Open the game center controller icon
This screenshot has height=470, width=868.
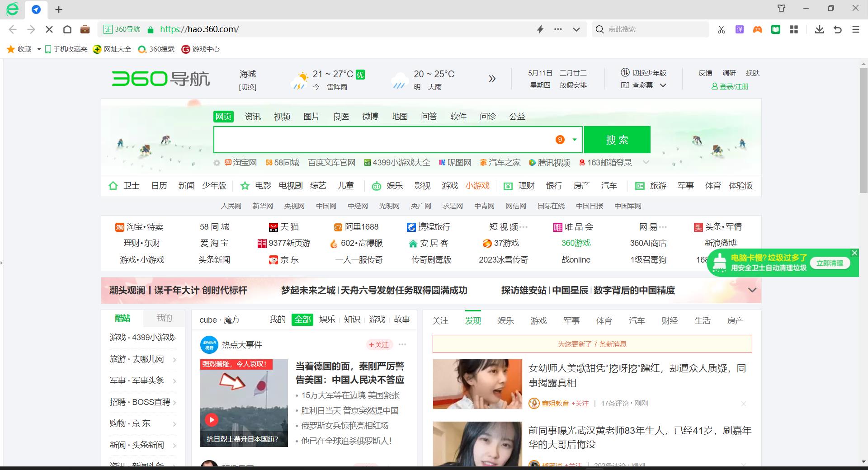click(757, 29)
